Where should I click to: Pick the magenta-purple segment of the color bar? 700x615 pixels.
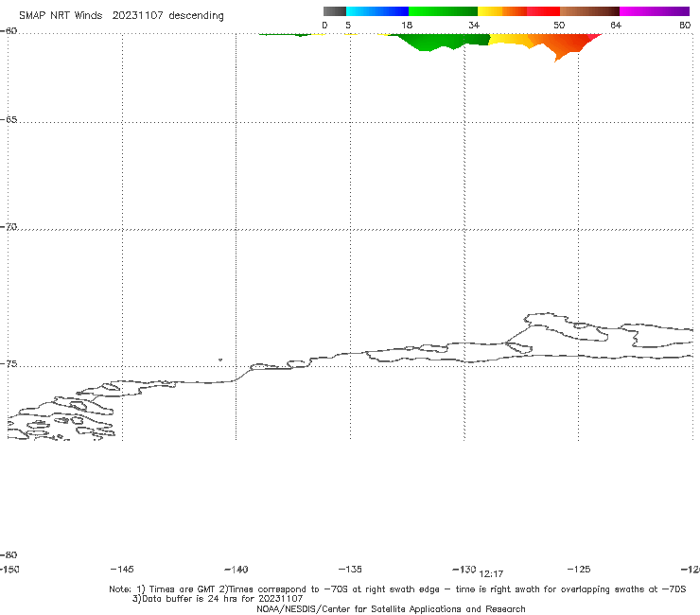click(x=655, y=11)
